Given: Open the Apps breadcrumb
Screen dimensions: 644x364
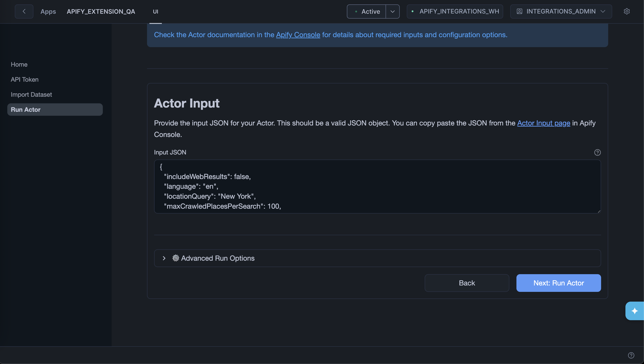Looking at the screenshot, I should pos(48,11).
